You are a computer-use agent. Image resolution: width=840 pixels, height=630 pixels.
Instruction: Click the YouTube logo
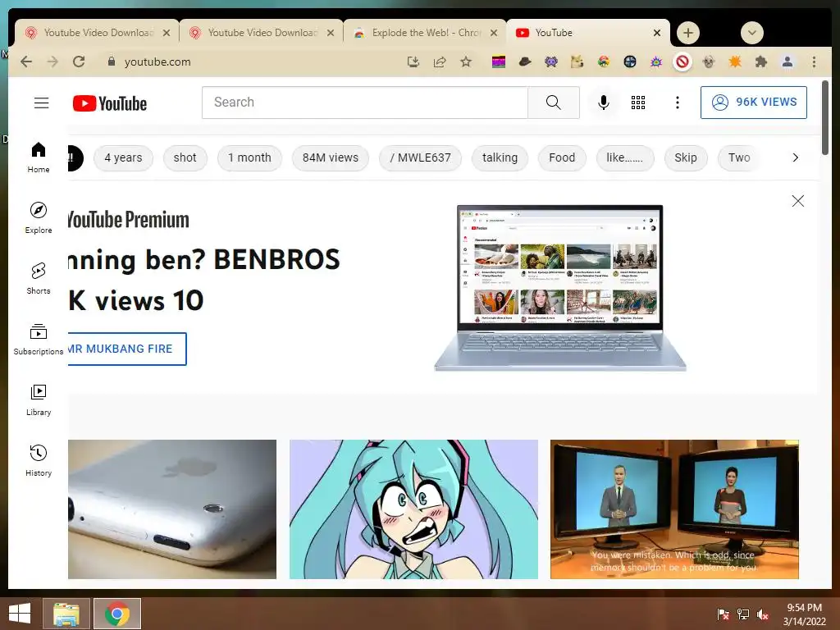[110, 103]
